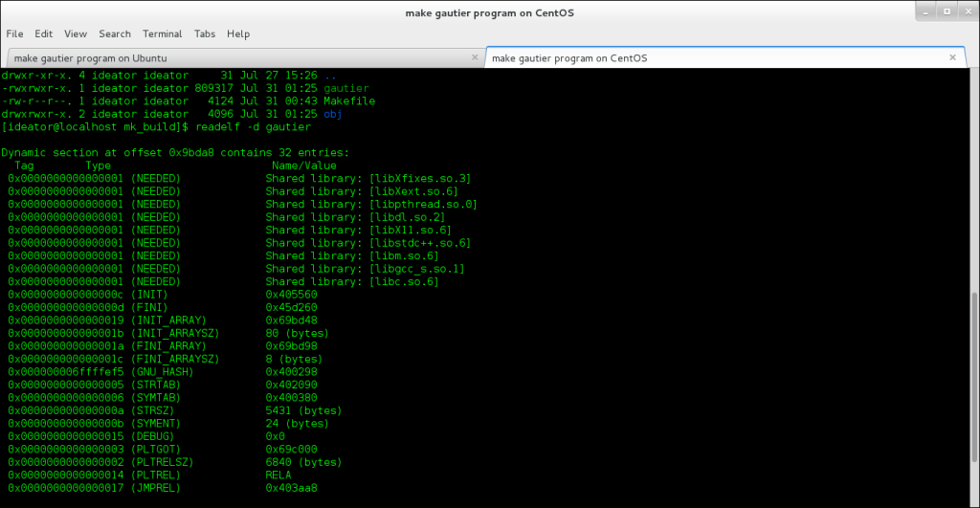Image resolution: width=980 pixels, height=508 pixels.
Task: Open the Terminal menu
Action: pos(162,33)
